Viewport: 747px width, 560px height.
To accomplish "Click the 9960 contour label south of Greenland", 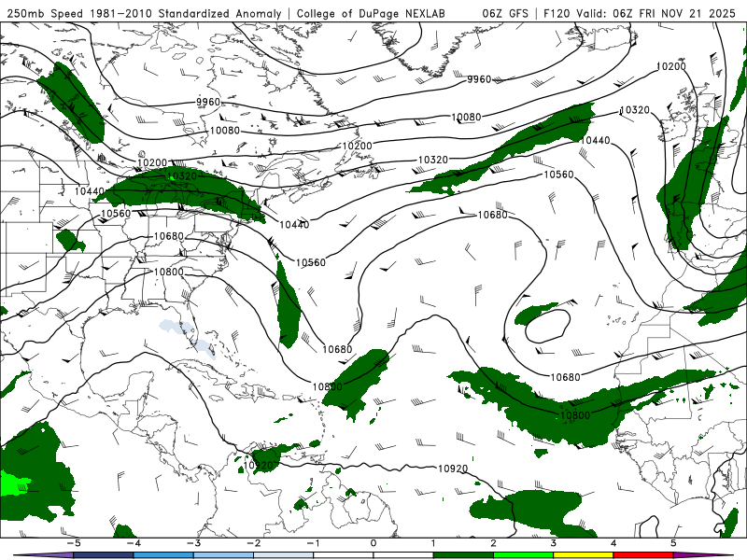I will click(479, 79).
